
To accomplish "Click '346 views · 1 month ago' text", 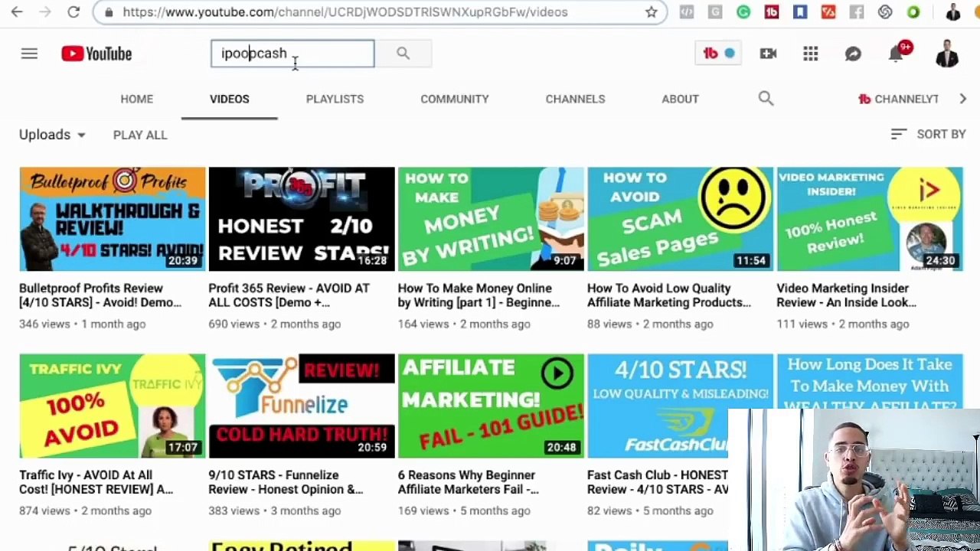I will [82, 324].
